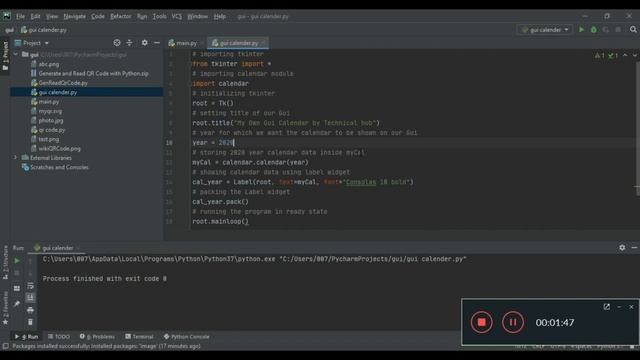Screen dimensions: 640x360
Task: Click the green Debug bug icon
Action: pyautogui.click(x=593, y=29)
